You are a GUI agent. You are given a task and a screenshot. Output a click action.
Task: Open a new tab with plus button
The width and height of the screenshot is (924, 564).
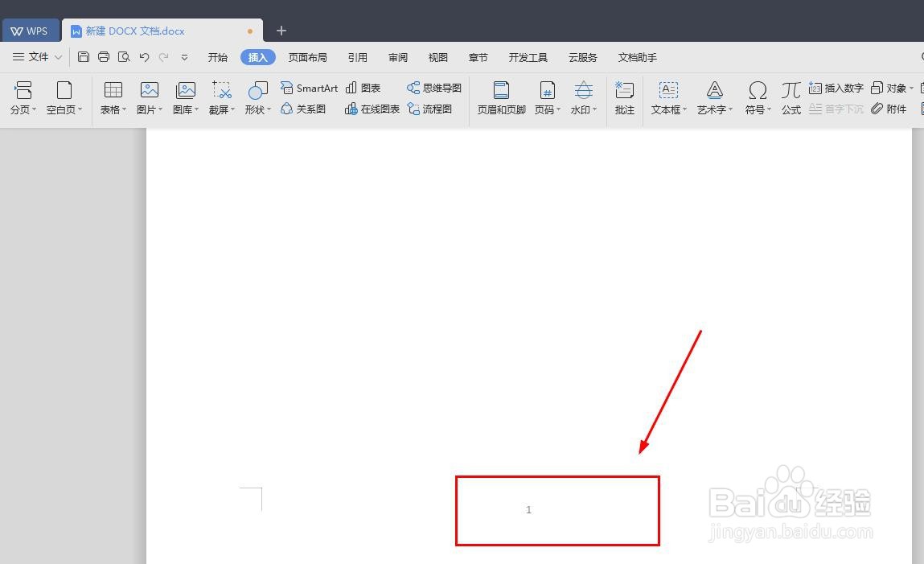281,31
